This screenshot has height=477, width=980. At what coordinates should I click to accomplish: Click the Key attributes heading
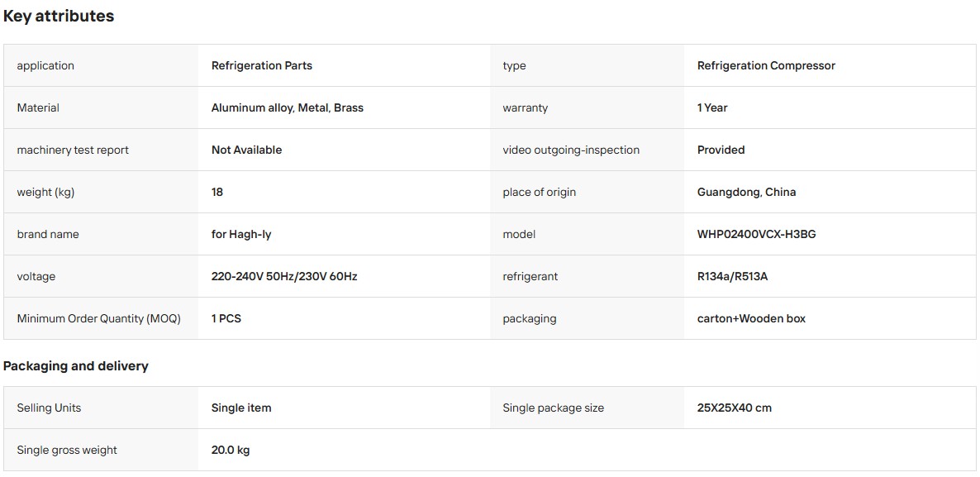click(x=59, y=17)
